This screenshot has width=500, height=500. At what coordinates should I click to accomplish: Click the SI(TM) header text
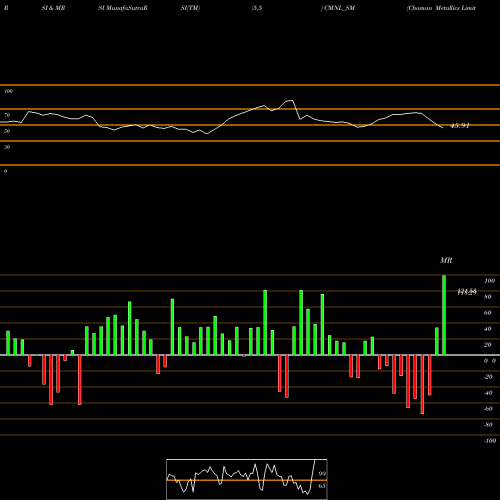coord(190,8)
